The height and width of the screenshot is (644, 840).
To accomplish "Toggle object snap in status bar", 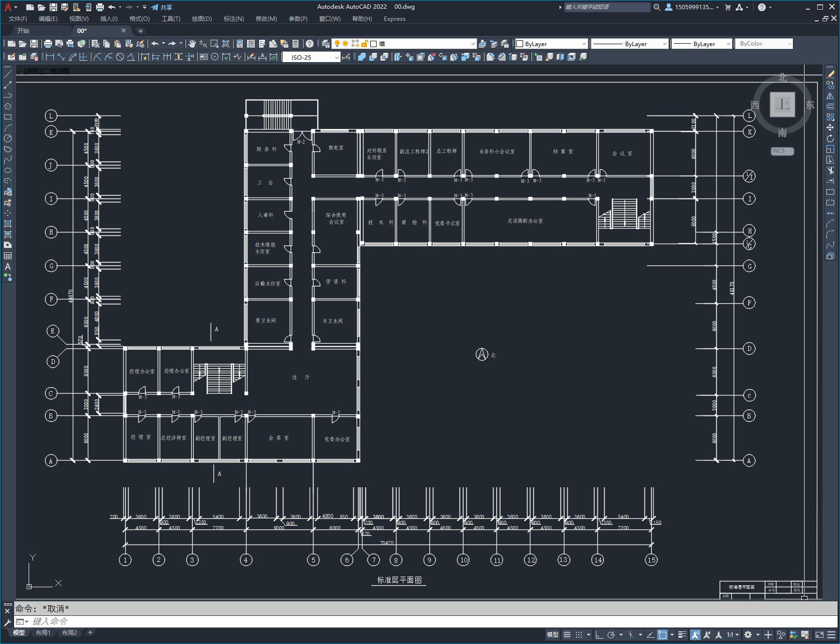I will pyautogui.click(x=662, y=634).
